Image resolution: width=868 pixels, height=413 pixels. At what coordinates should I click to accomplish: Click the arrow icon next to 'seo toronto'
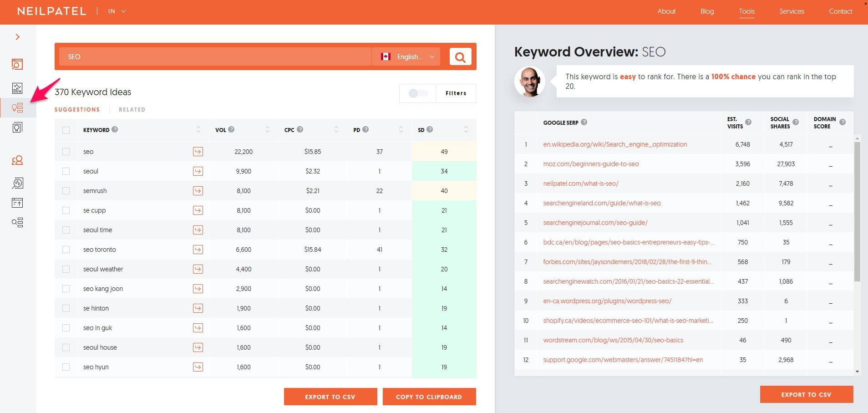(198, 250)
